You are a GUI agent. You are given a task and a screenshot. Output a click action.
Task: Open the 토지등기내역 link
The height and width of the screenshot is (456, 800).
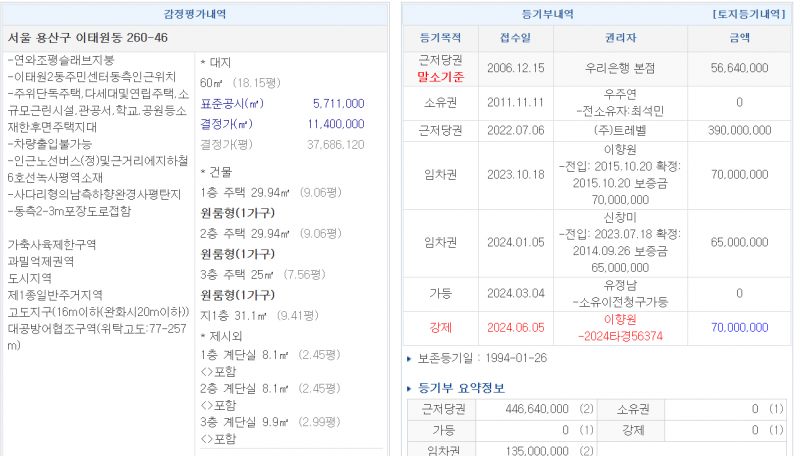point(747,15)
